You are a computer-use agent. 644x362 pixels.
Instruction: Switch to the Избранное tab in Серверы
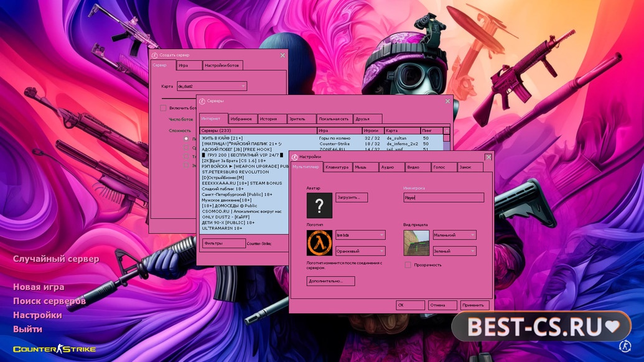[243, 119]
